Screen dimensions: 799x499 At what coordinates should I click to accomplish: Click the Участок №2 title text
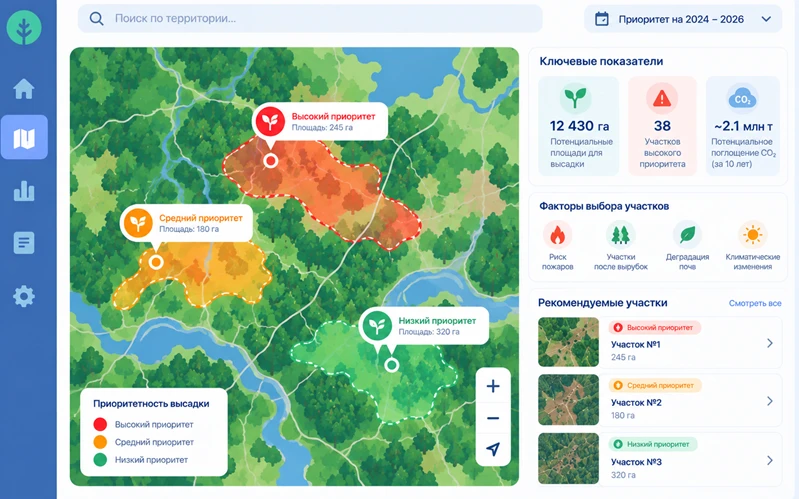(x=636, y=403)
